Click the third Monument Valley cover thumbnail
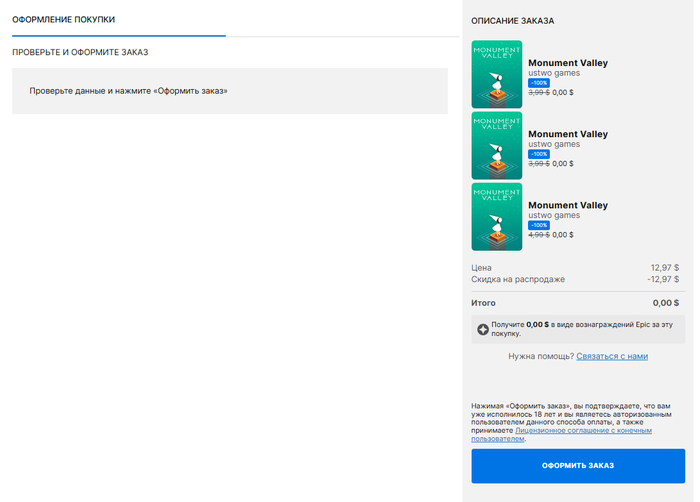 tap(496, 217)
